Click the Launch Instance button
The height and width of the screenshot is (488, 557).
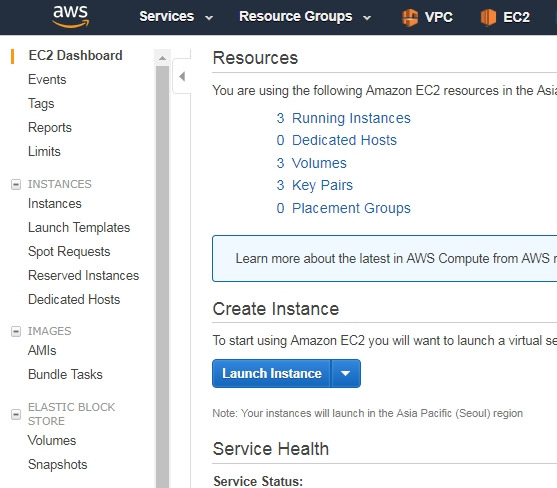click(x=272, y=373)
